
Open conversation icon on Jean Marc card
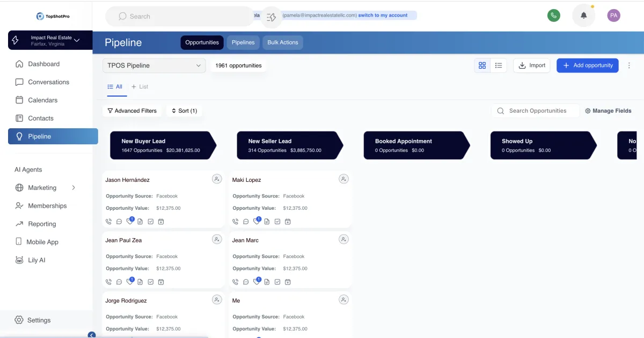point(246,282)
